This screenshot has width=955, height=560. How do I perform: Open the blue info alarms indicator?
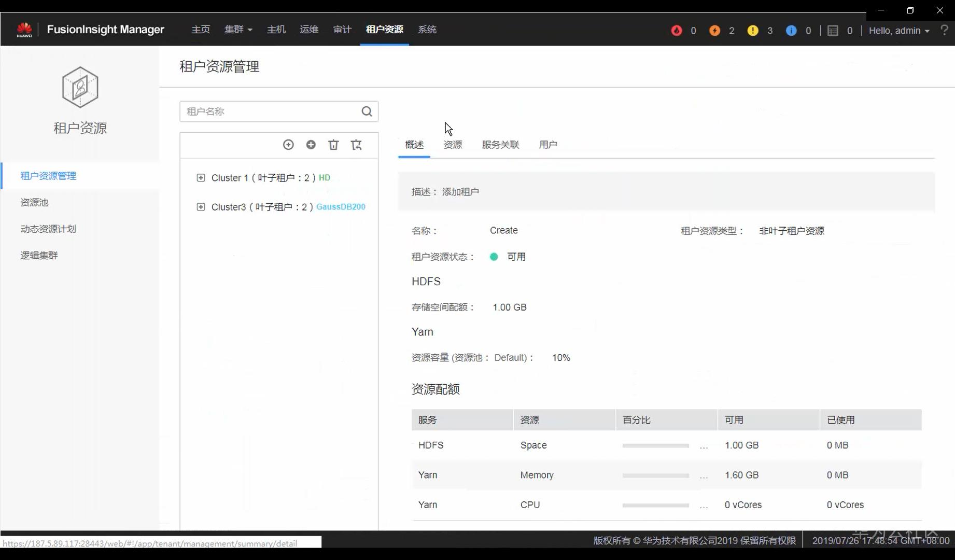point(791,31)
